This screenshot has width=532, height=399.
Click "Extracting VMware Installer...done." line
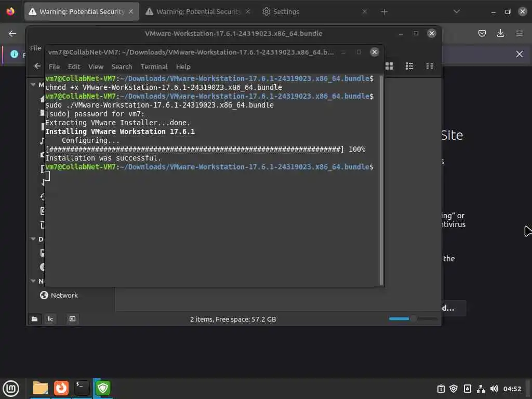coord(118,123)
